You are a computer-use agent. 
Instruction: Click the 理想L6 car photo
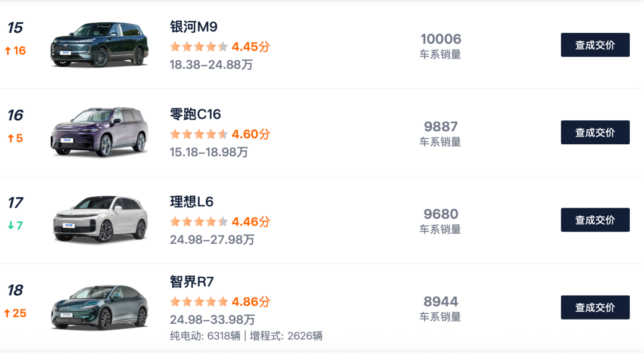coord(99,219)
